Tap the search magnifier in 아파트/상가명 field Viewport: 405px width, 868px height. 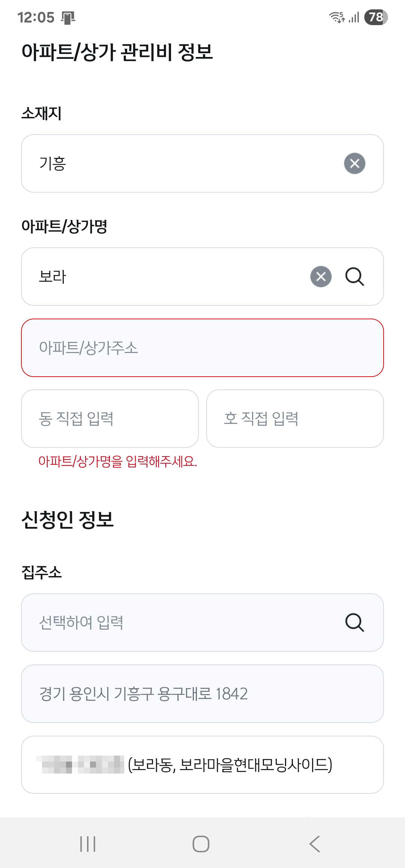coord(354,277)
